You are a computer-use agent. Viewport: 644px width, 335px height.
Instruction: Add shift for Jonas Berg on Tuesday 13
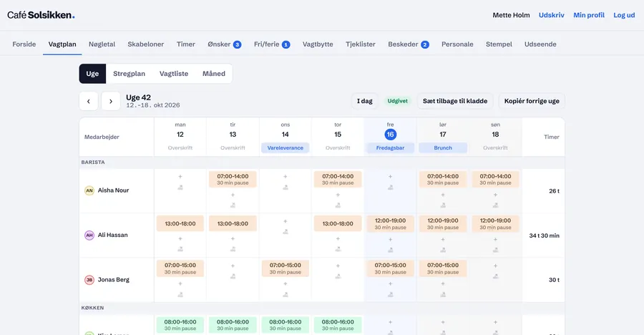233,266
